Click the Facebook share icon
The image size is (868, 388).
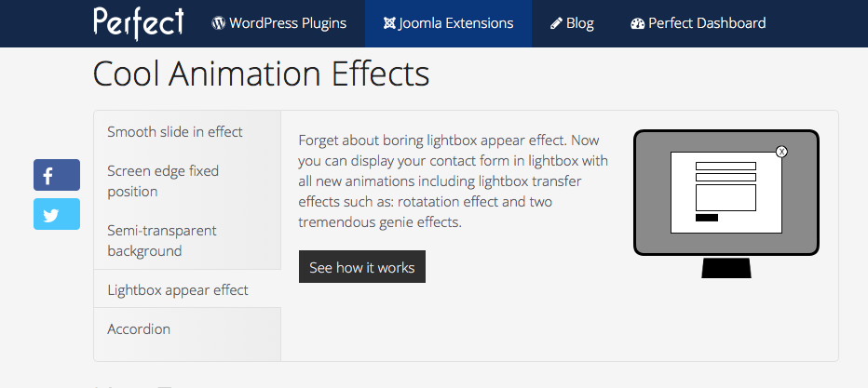57,175
